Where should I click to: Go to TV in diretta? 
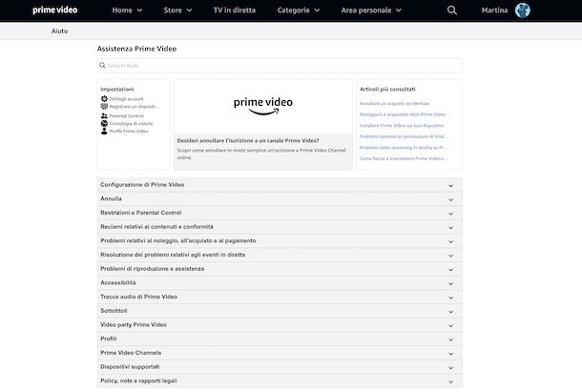click(234, 10)
